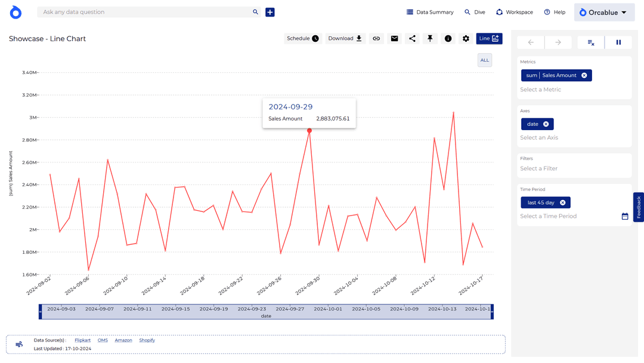Open chart settings gear icon
644x363 pixels.
click(x=466, y=39)
